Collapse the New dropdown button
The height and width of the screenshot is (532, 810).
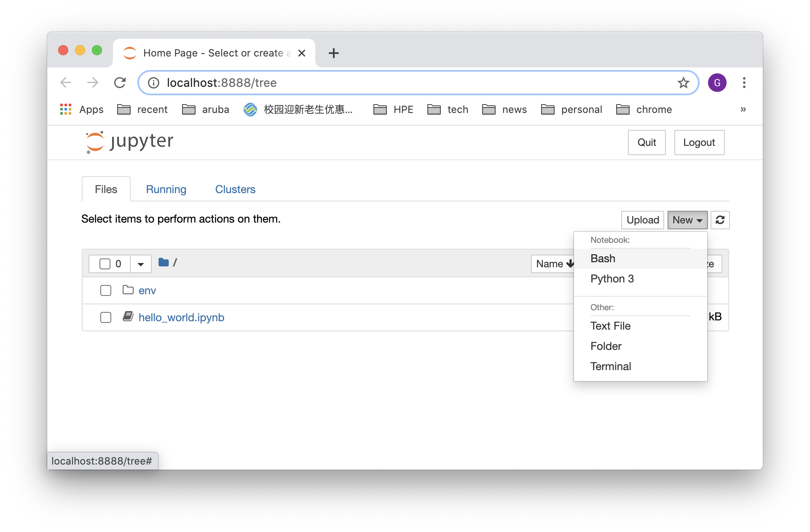coord(687,220)
